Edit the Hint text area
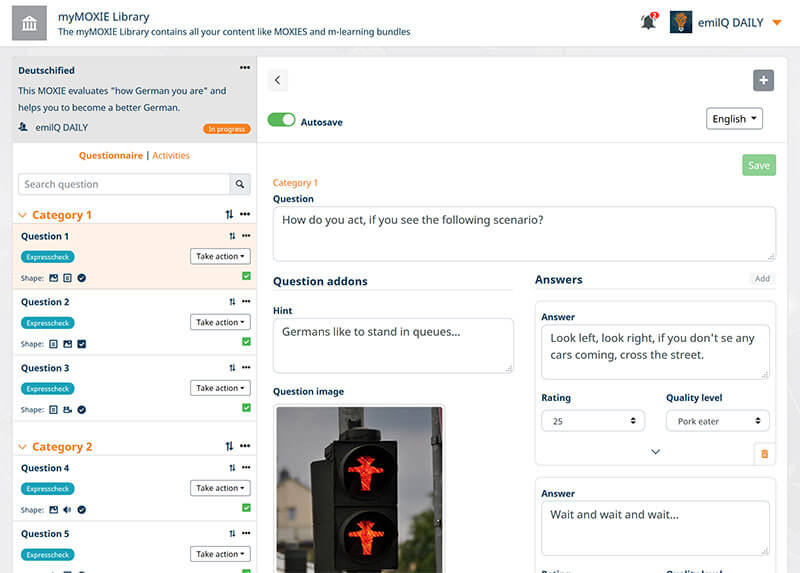Image resolution: width=800 pixels, height=573 pixels. (393, 346)
